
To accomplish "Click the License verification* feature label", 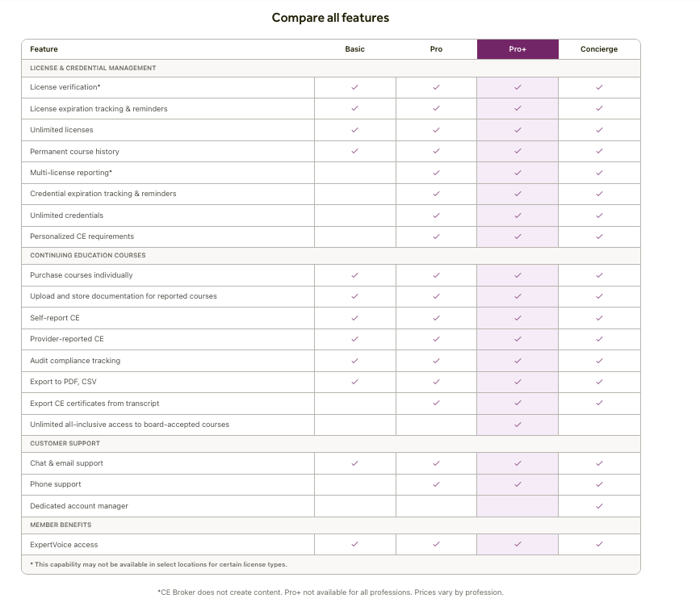I will (x=65, y=87).
